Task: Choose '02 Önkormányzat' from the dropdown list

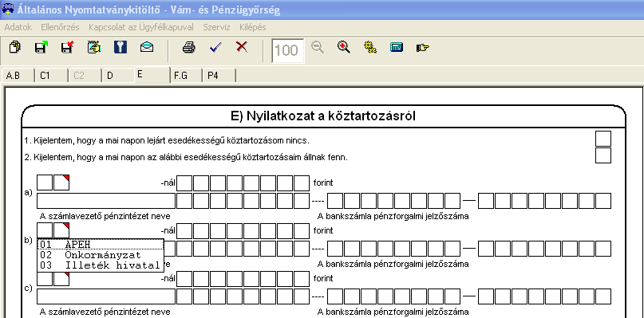Action: pos(101,255)
